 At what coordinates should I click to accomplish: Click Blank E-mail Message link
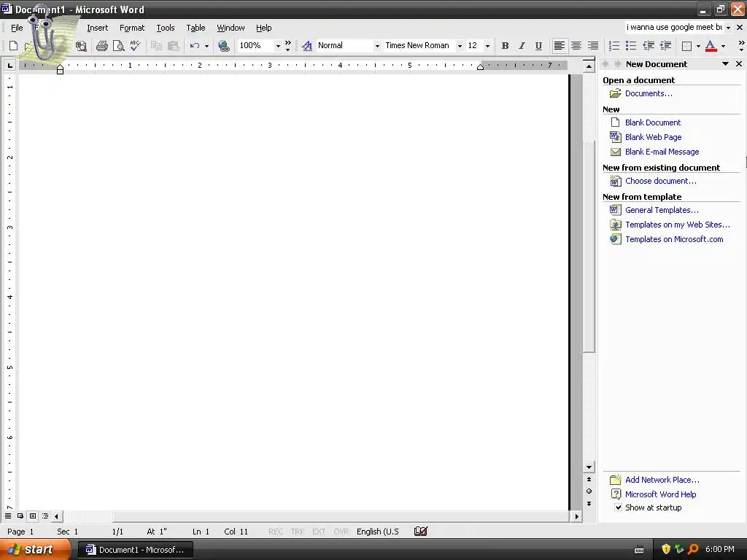pos(662,152)
